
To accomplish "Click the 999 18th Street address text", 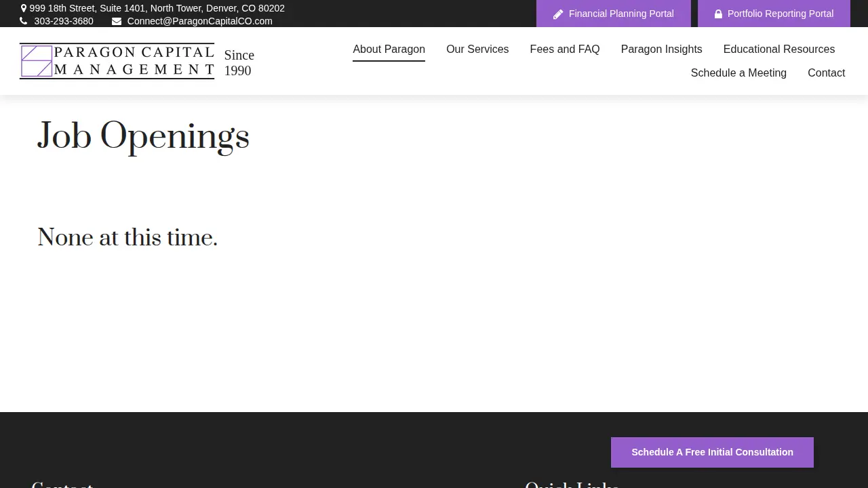I will 157,9.
